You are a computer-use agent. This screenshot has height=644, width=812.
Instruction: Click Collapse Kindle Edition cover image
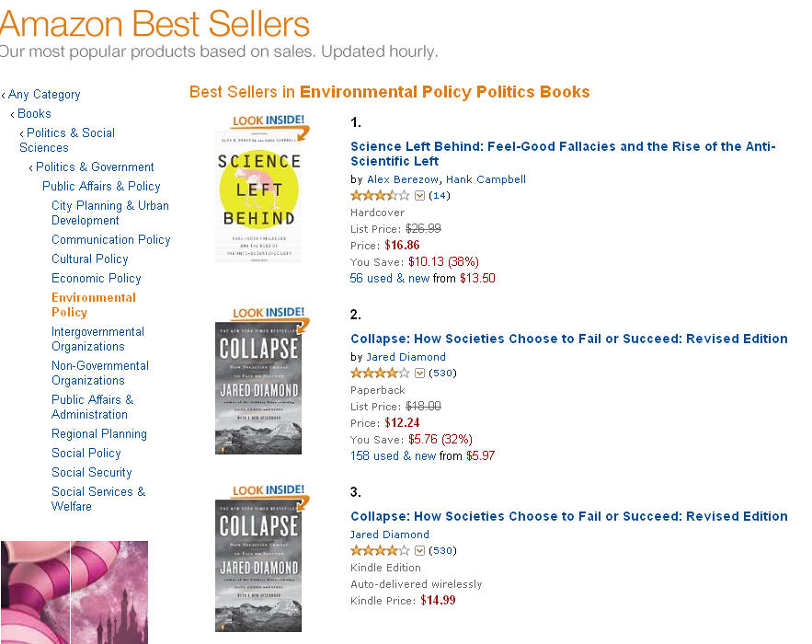(x=258, y=564)
